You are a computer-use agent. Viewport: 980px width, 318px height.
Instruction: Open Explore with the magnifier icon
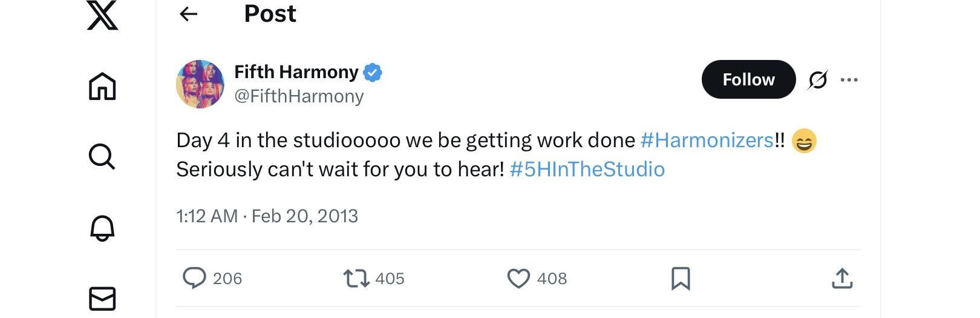click(x=102, y=156)
